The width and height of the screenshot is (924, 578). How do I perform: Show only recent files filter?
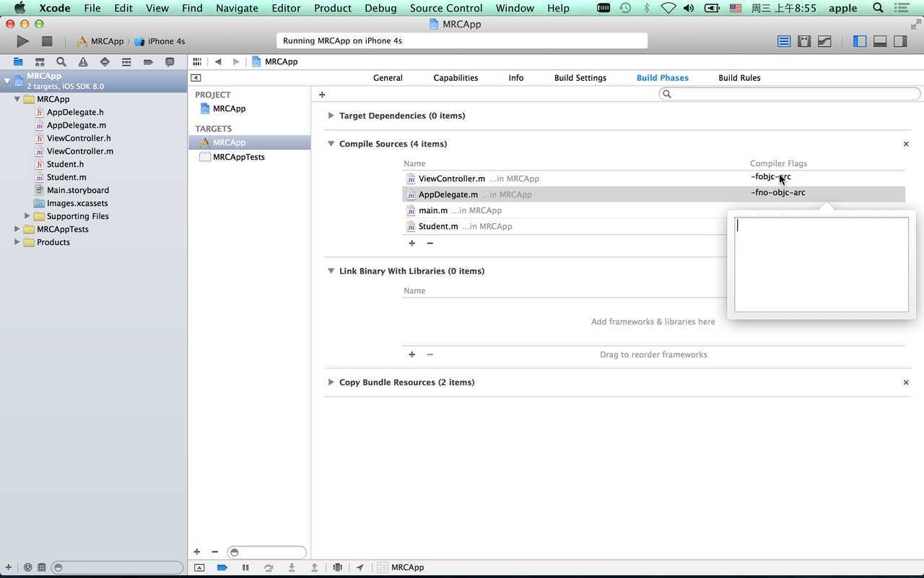point(27,568)
